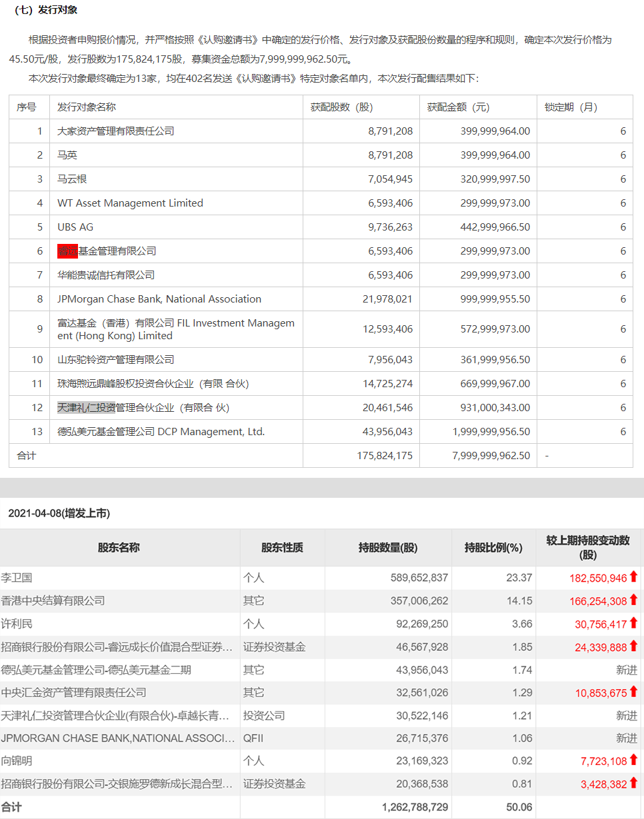The width and height of the screenshot is (644, 819).
Task: Click the UBS AG cell
Action: pyautogui.click(x=75, y=227)
